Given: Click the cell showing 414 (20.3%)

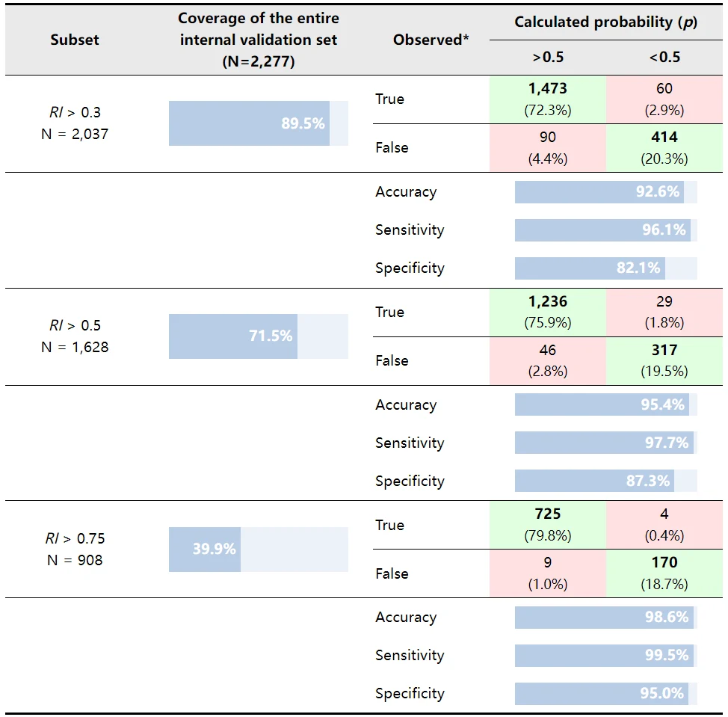Looking at the screenshot, I should pyautogui.click(x=664, y=148).
